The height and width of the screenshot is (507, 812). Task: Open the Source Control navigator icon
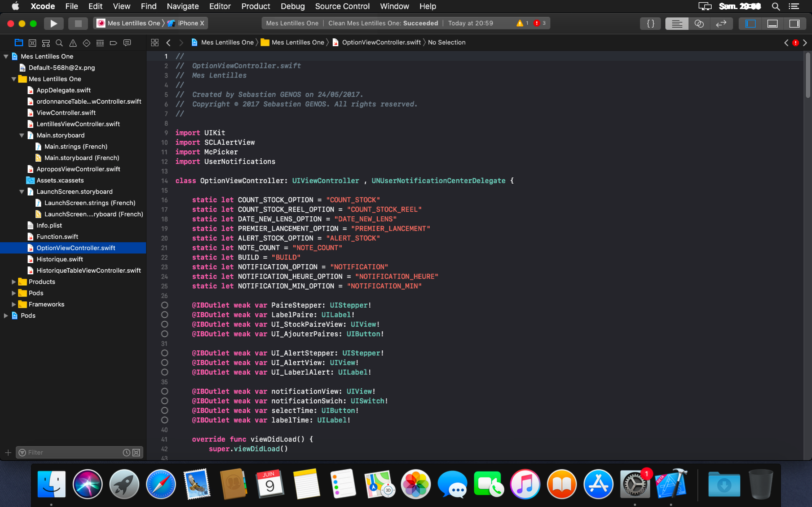[32, 43]
